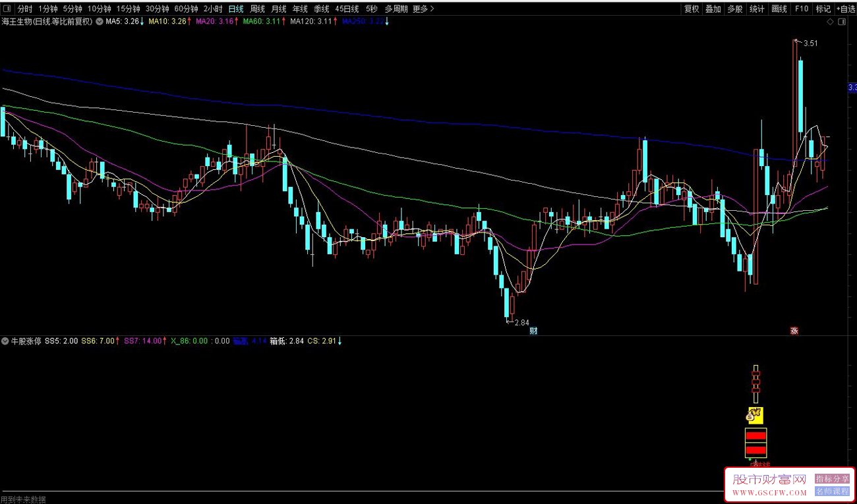Click the 用到未来数据 status text
The width and height of the screenshot is (857, 504).
pyautogui.click(x=23, y=499)
